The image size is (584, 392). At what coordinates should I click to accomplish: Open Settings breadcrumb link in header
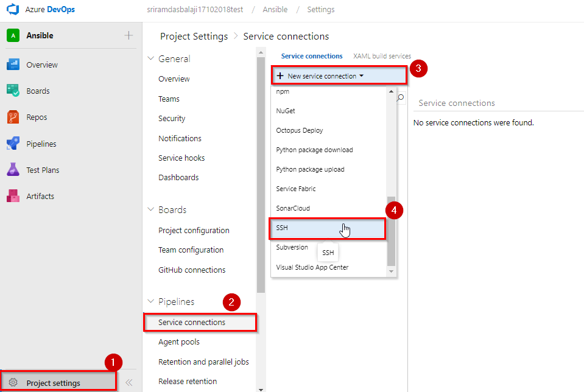pyautogui.click(x=321, y=9)
